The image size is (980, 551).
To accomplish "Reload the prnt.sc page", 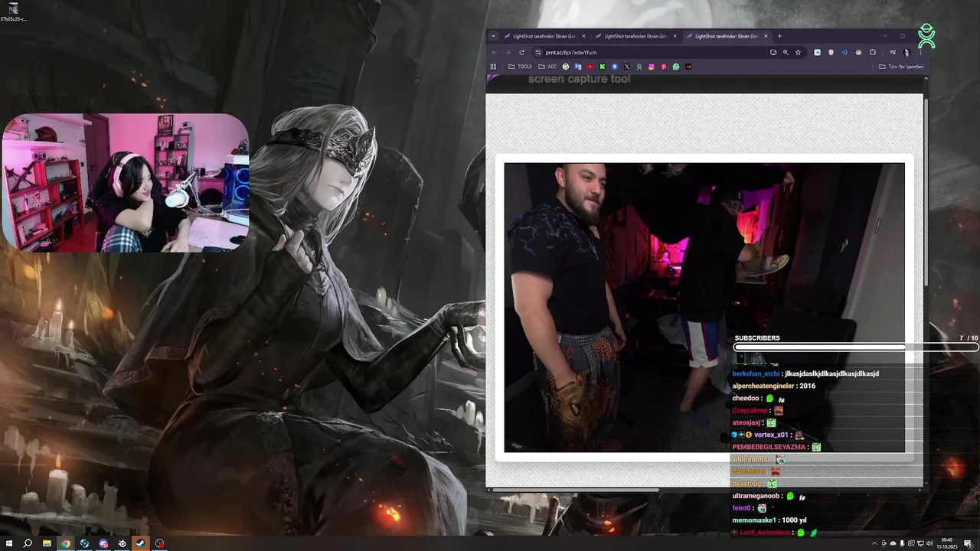I will (x=521, y=52).
